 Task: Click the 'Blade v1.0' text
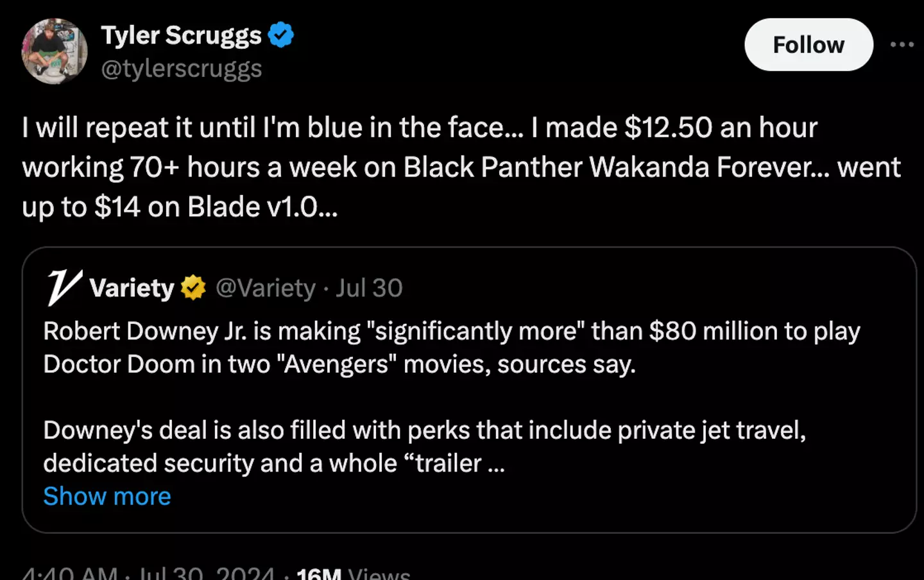tap(252, 207)
